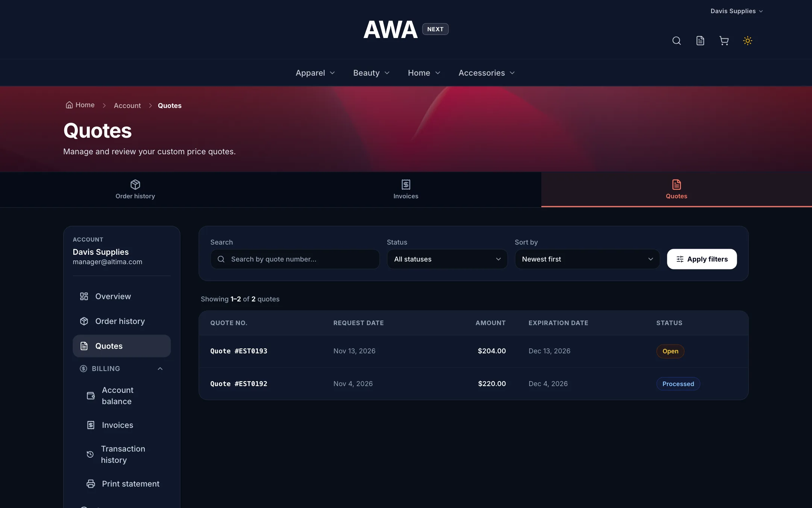Click the REQUEST DATE column header
The height and width of the screenshot is (508, 812).
point(358,323)
